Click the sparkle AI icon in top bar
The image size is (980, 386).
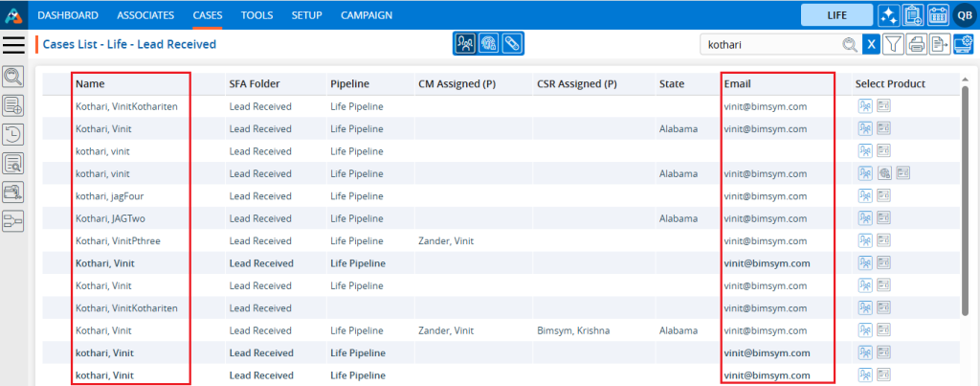coord(888,15)
